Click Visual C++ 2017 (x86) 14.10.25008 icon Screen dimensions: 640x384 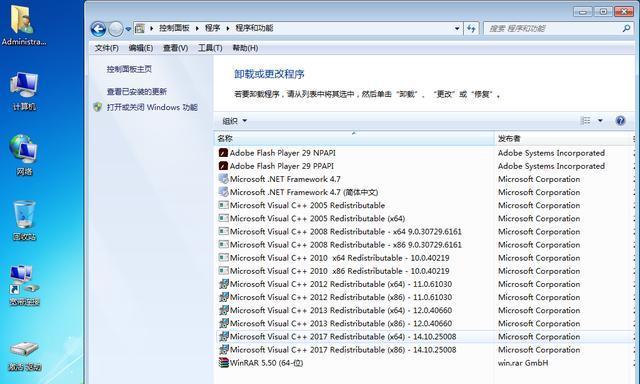pyautogui.click(x=223, y=349)
